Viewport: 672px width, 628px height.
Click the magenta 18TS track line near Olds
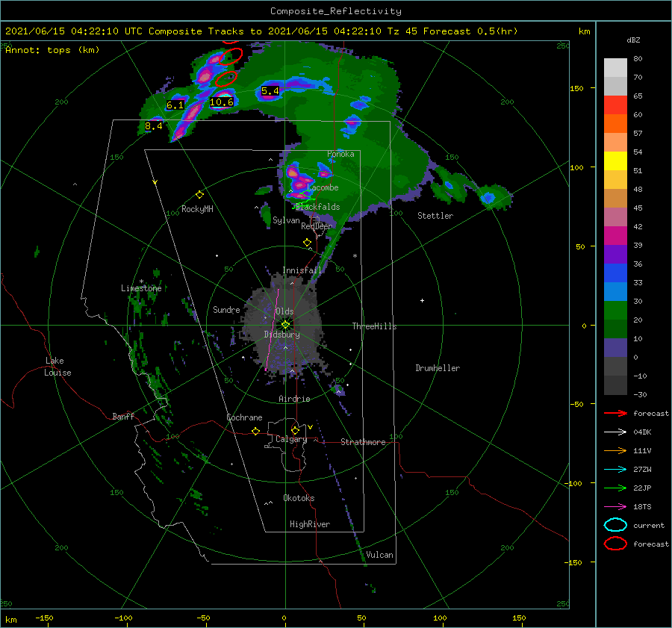pyautogui.click(x=272, y=330)
